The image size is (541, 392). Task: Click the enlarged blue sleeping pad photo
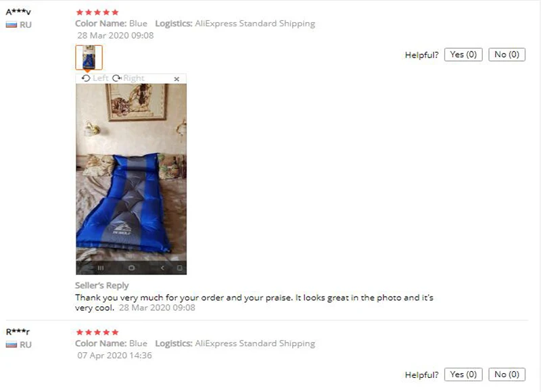pyautogui.click(x=131, y=179)
